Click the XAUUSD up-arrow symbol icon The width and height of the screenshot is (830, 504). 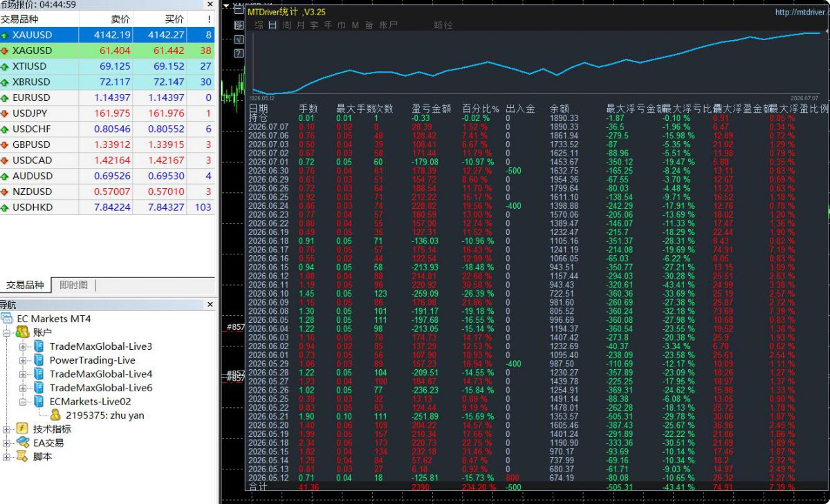click(x=6, y=35)
